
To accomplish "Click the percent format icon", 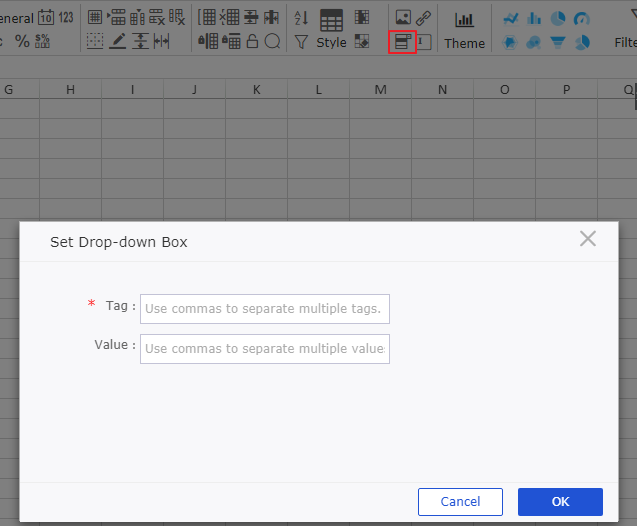I will click(20, 42).
